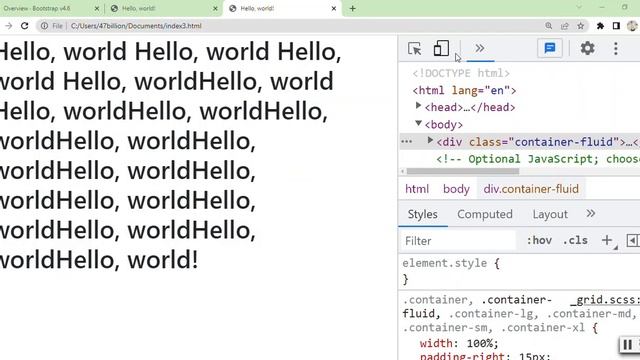Open a new browser tab
Screen dimensions: 640x360
[x=353, y=8]
